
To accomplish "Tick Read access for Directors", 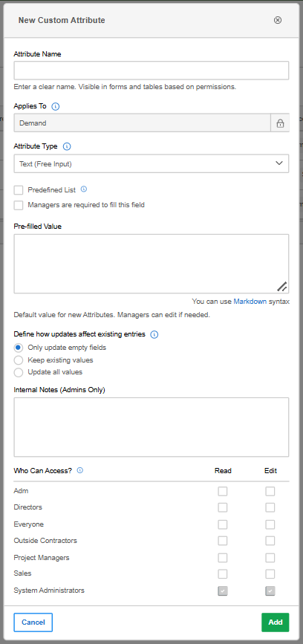I will (223, 507).
